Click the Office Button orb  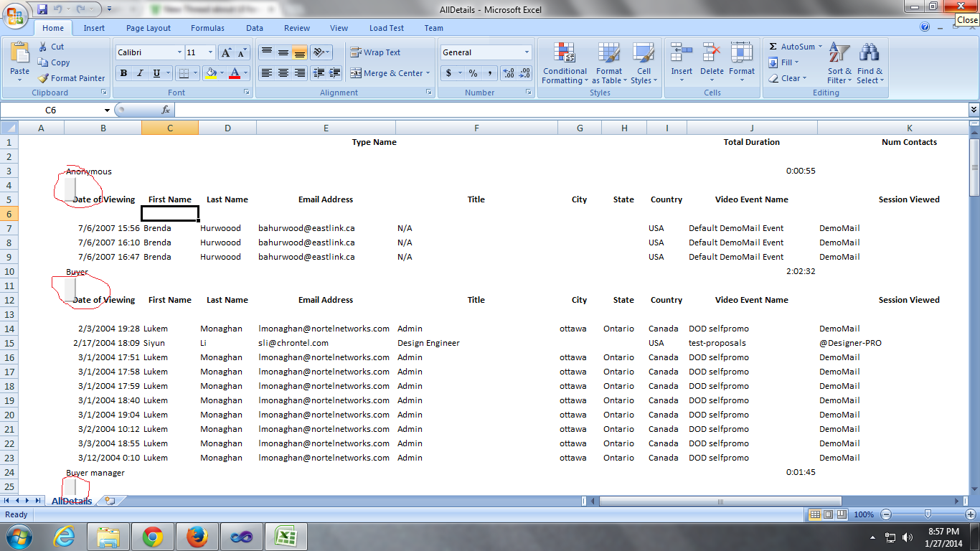click(15, 16)
